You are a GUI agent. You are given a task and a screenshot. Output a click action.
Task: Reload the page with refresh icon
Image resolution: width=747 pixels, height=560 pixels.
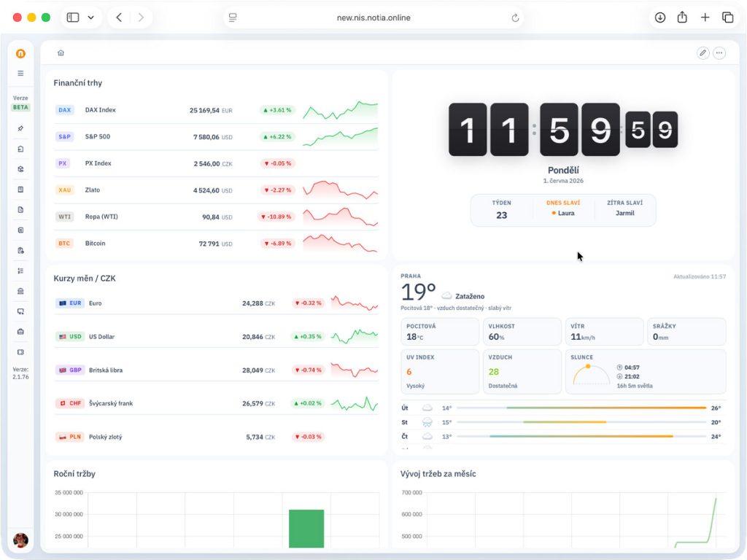click(515, 17)
